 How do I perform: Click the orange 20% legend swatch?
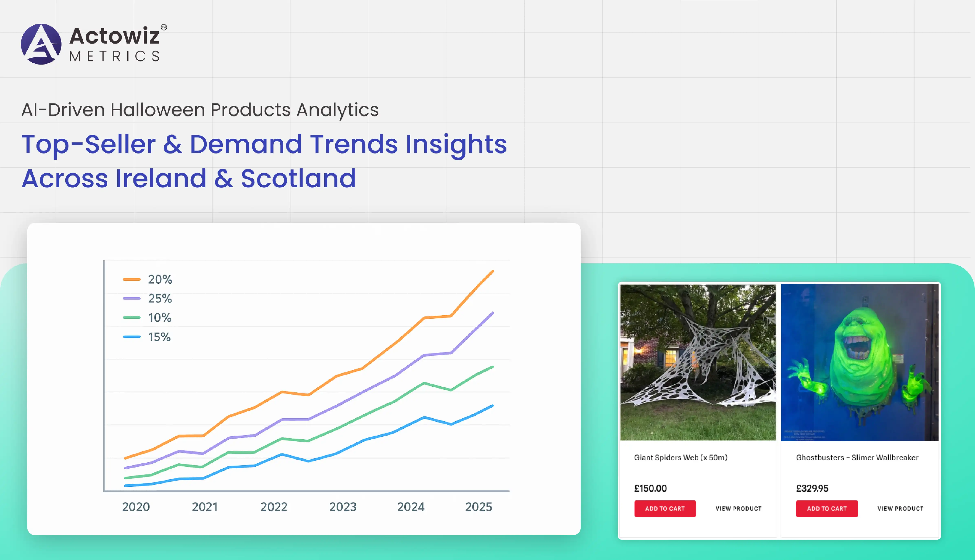(x=132, y=279)
